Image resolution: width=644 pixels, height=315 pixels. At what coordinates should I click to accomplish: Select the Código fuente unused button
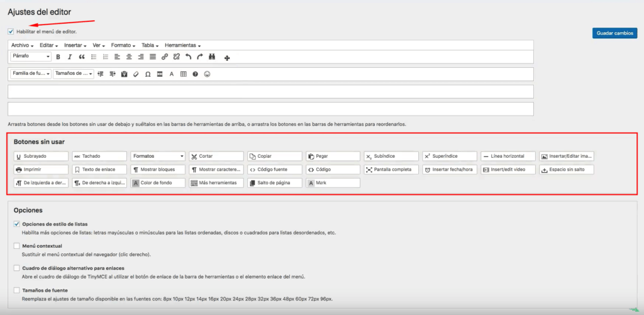point(275,169)
